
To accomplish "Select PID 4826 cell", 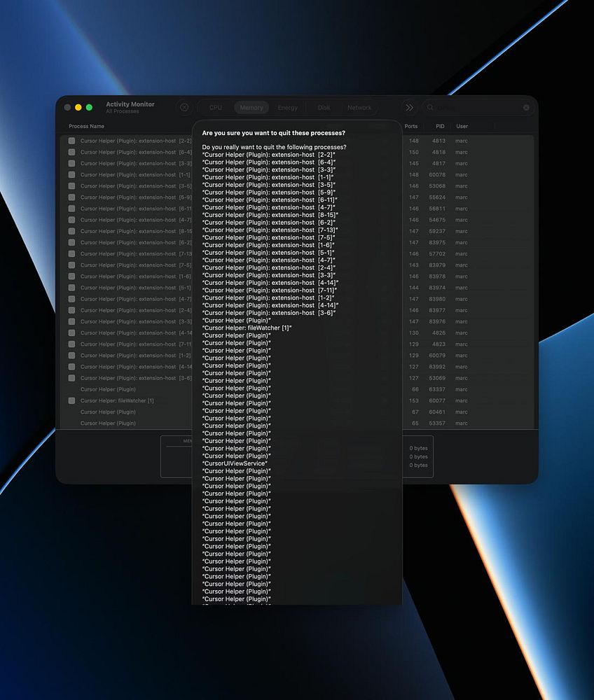I will click(x=438, y=333).
